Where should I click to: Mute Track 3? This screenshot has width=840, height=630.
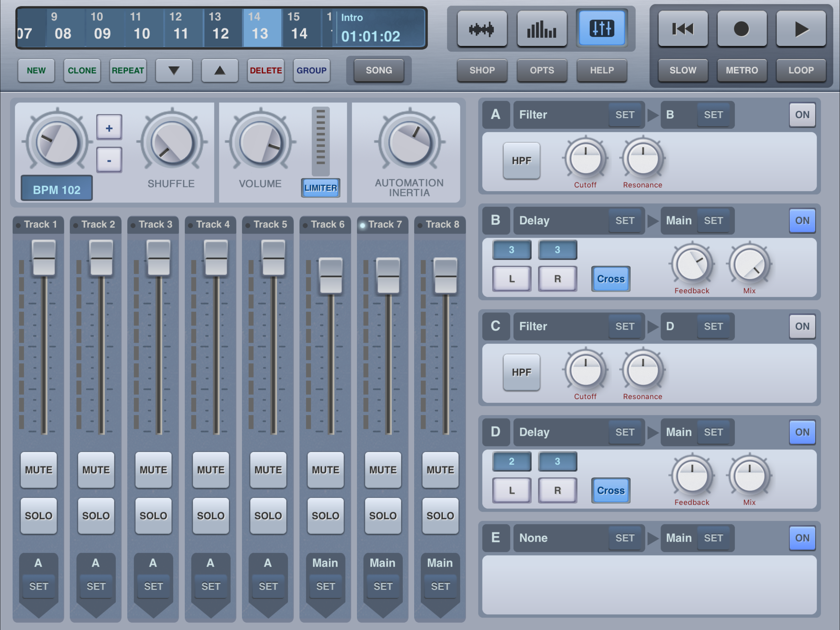(153, 470)
